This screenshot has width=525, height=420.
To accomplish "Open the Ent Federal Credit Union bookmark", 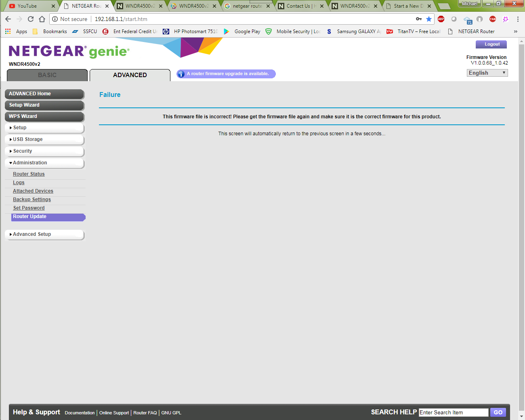I will [x=130, y=31].
